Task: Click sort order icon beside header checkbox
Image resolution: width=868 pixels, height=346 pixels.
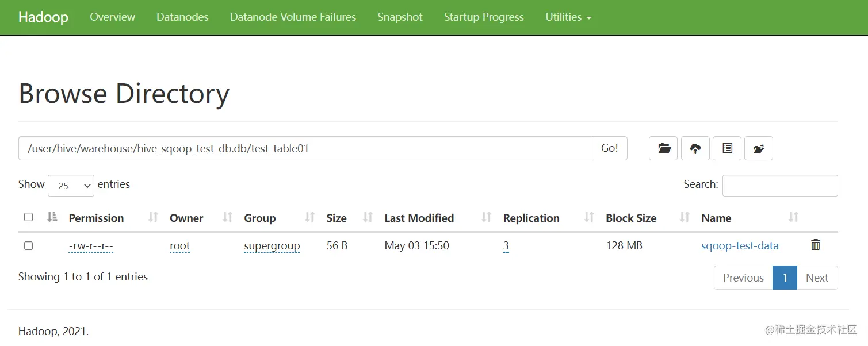Action: click(52, 217)
